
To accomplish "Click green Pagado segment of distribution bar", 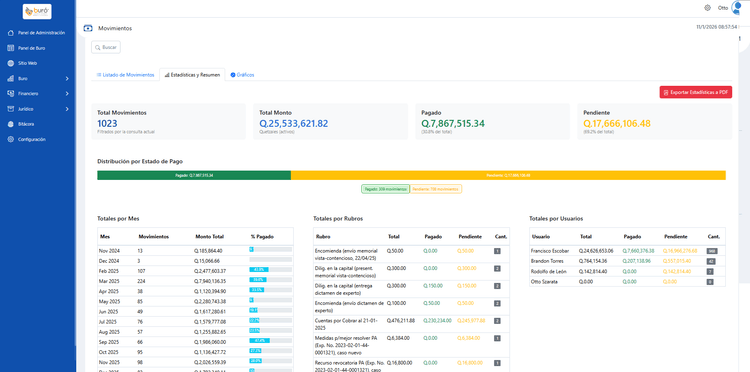I will click(194, 175).
